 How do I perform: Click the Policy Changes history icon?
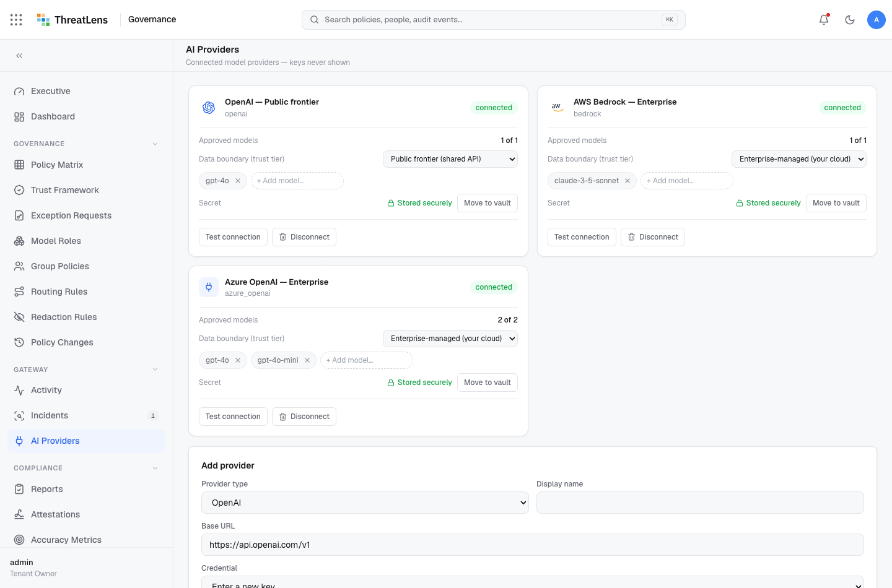[x=19, y=342]
